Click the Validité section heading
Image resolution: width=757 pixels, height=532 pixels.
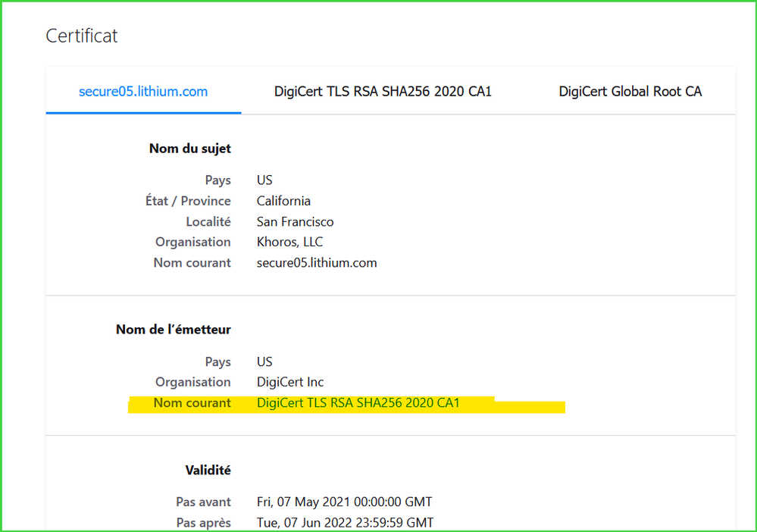[x=208, y=470]
